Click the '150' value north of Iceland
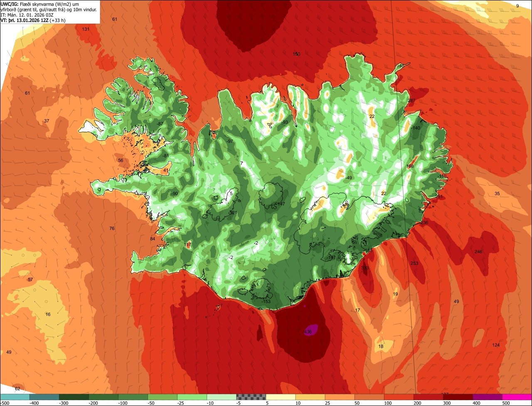 coord(296,54)
